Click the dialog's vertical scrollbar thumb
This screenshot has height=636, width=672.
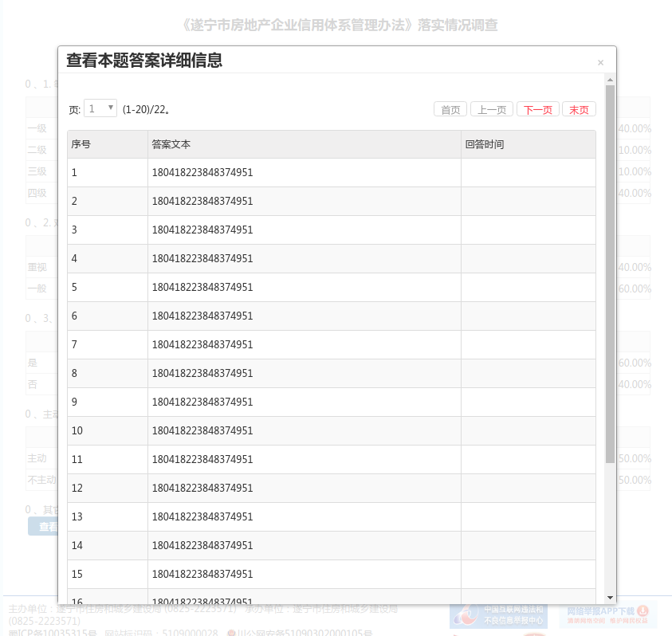(x=610, y=271)
